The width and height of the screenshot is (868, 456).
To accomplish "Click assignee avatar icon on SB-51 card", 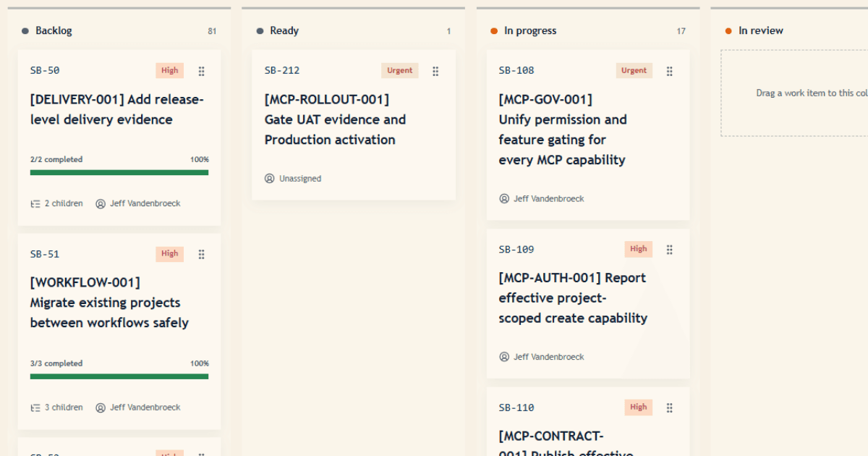I will (101, 408).
